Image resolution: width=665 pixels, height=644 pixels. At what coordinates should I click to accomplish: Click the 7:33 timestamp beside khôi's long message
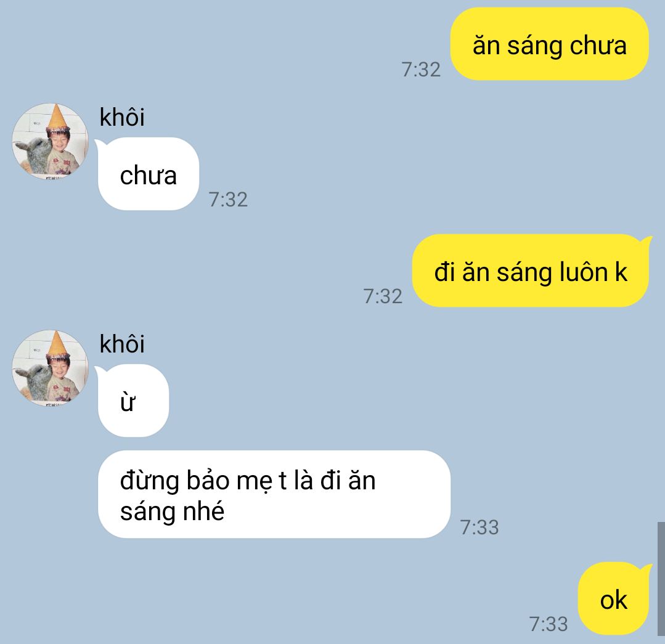479,528
